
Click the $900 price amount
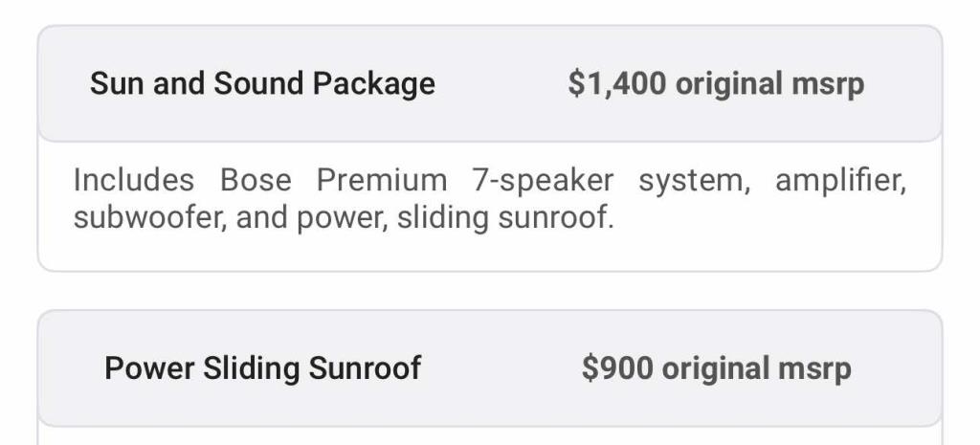click(616, 368)
